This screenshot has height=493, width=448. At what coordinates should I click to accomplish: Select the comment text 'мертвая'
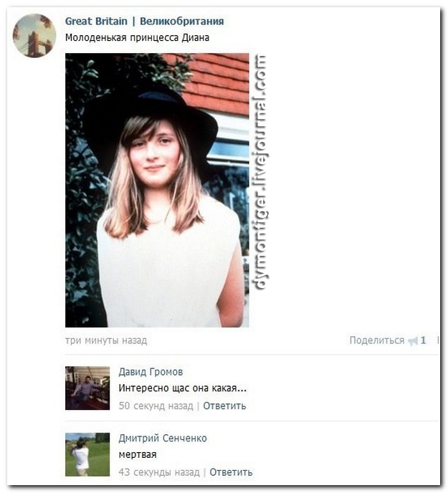pos(138,455)
